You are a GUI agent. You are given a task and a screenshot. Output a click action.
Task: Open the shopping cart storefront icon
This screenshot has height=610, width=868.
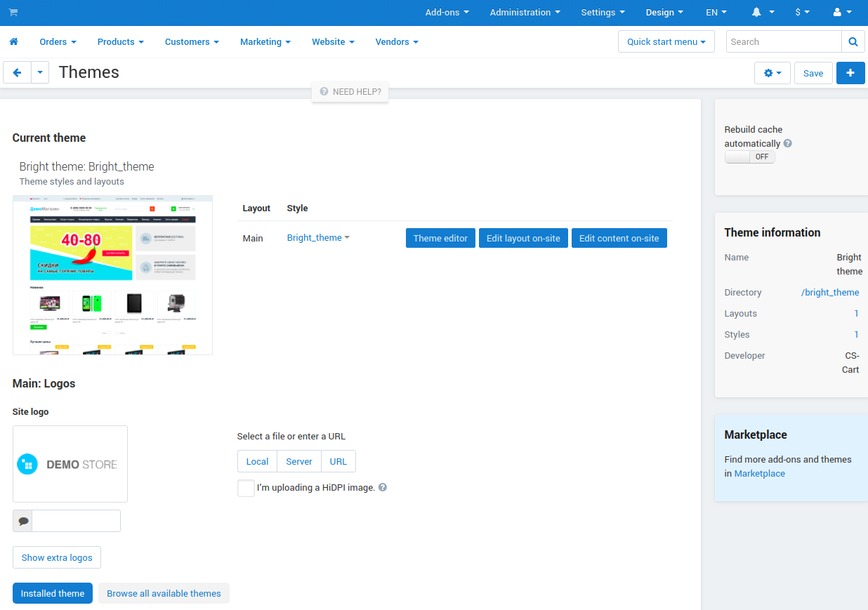point(13,13)
